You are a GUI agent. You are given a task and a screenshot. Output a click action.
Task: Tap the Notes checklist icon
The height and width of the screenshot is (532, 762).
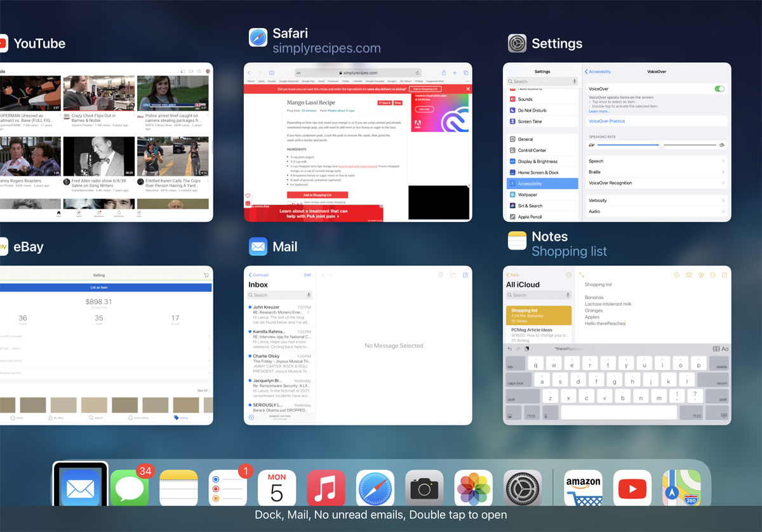pyautogui.click(x=677, y=275)
